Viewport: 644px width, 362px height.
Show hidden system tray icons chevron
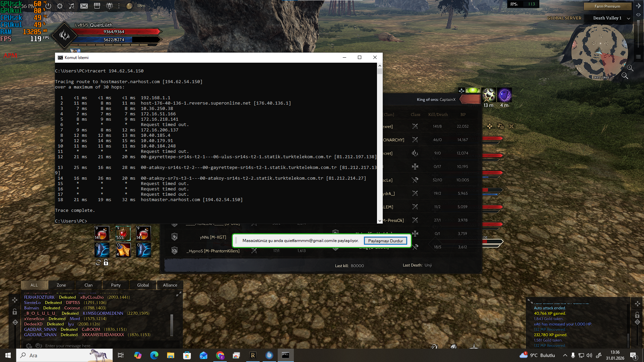point(565,355)
